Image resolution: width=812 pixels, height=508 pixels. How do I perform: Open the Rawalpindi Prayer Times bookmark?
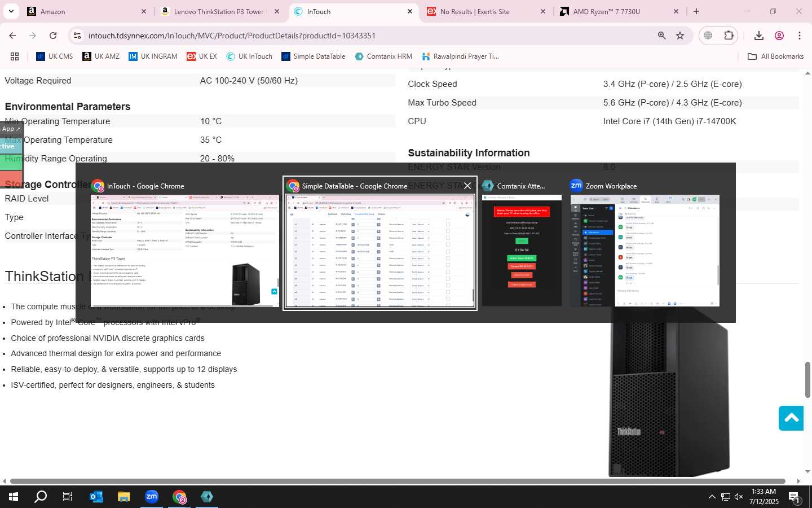(460, 56)
